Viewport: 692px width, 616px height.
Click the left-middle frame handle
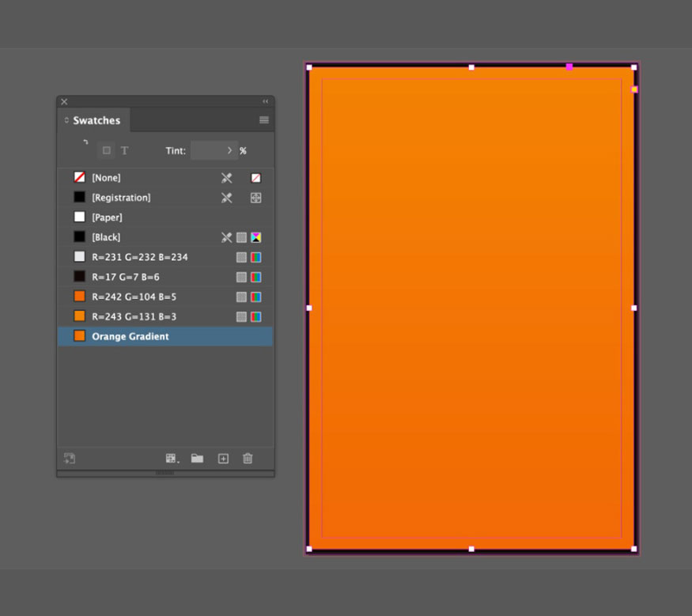pos(309,308)
